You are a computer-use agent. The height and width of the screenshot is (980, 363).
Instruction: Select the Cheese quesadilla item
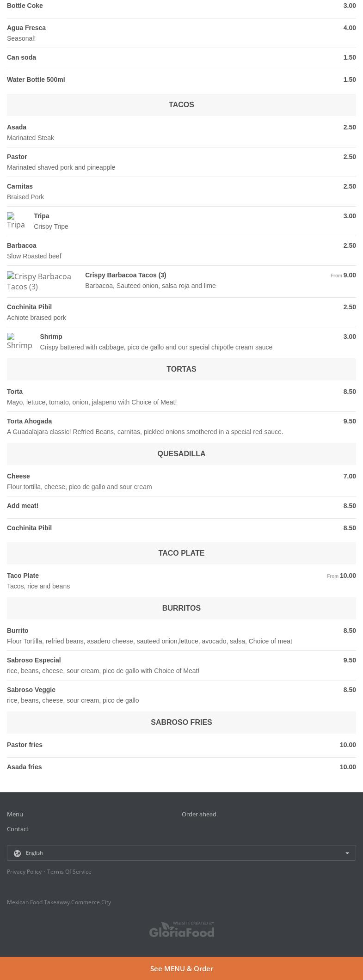tap(181, 481)
